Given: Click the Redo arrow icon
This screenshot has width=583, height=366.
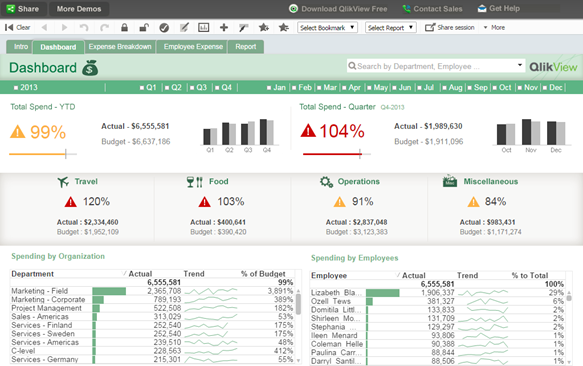Looking at the screenshot, I should click(x=104, y=28).
